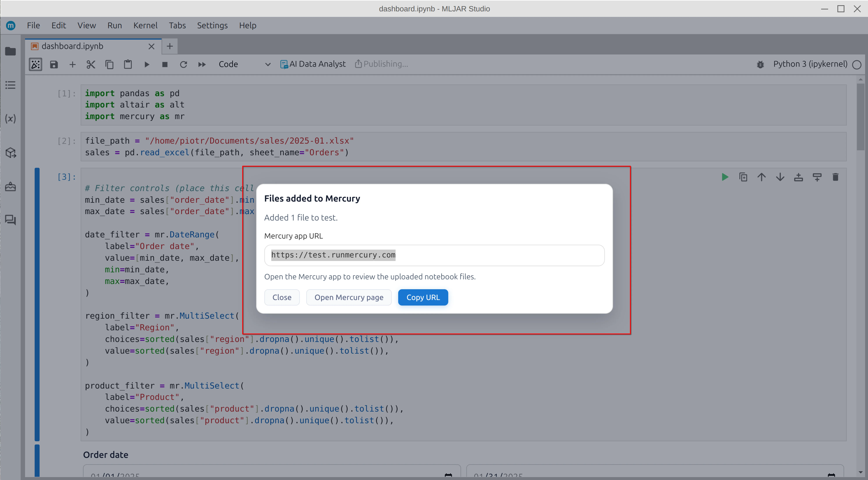
Task: Open the Edit menu
Action: tap(59, 25)
